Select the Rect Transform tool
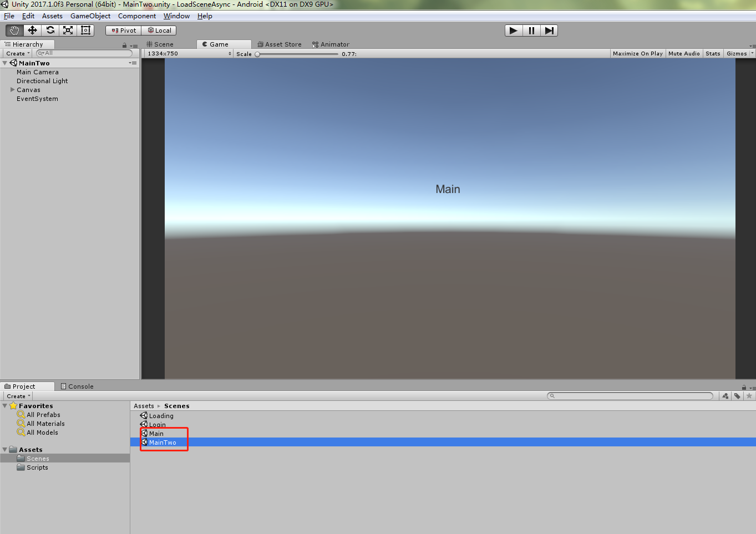756x534 pixels. pos(85,30)
